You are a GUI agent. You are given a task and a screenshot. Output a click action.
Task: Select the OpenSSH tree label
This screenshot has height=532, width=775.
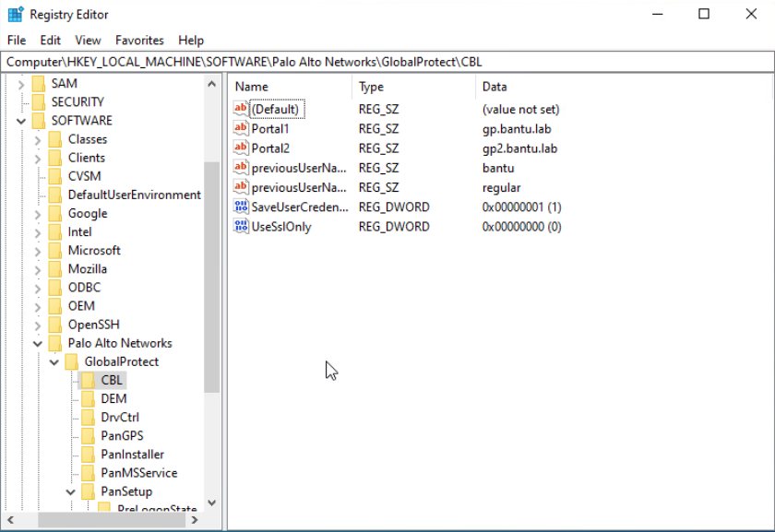pos(93,325)
